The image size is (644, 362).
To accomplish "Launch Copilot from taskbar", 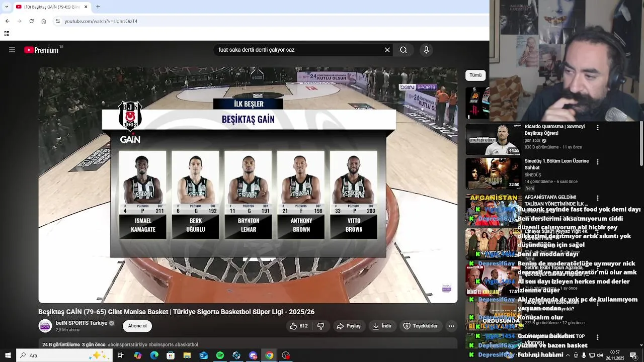I will pyautogui.click(x=137, y=355).
